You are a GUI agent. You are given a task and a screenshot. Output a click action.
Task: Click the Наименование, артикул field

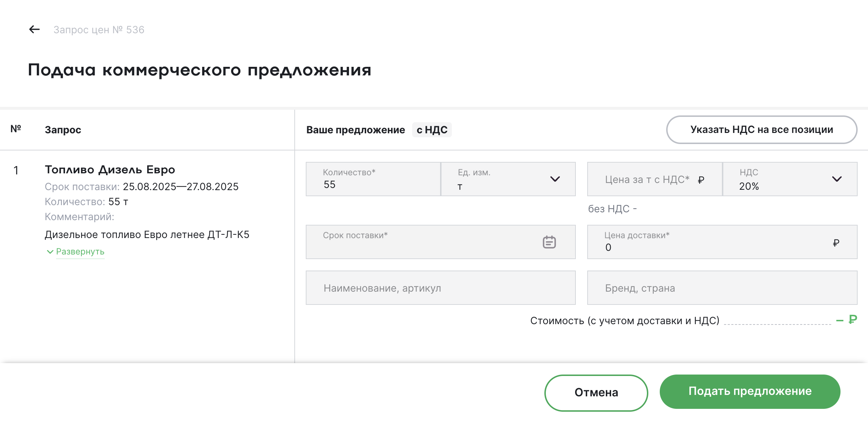click(440, 288)
